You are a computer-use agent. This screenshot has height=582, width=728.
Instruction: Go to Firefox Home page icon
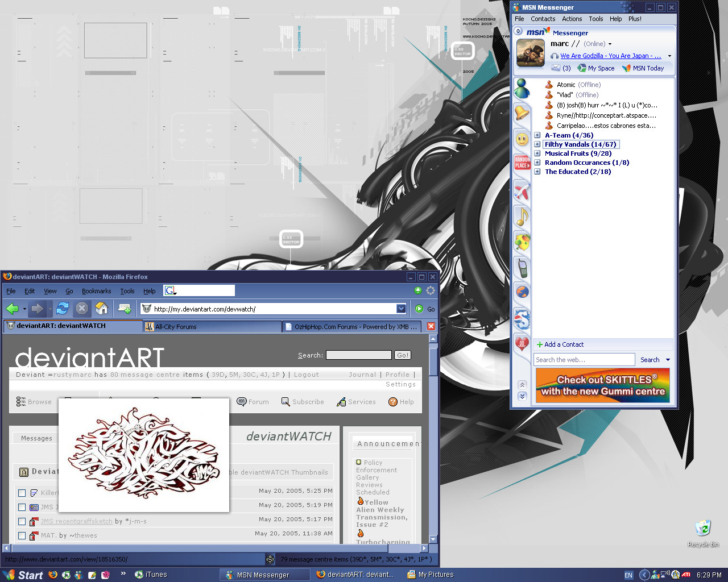pos(102,309)
